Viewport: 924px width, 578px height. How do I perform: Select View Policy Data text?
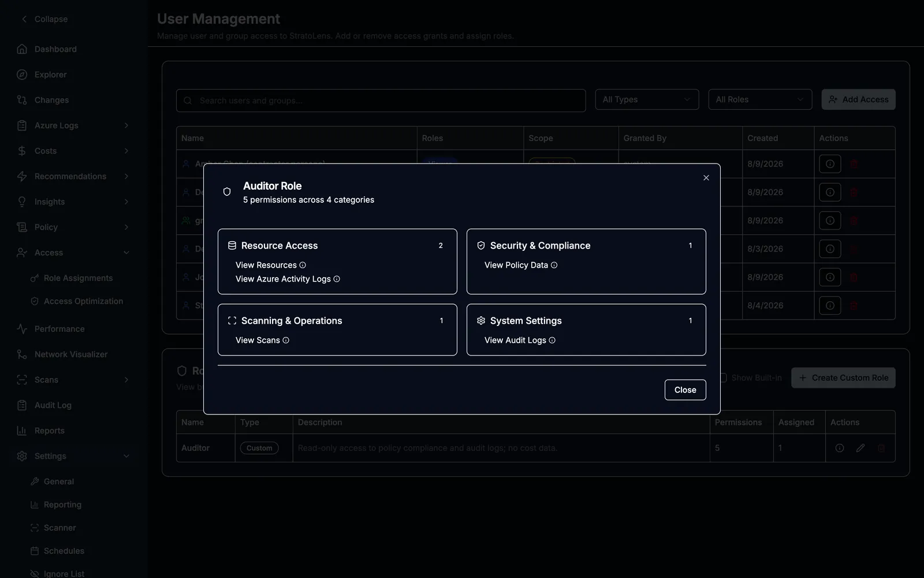(516, 265)
